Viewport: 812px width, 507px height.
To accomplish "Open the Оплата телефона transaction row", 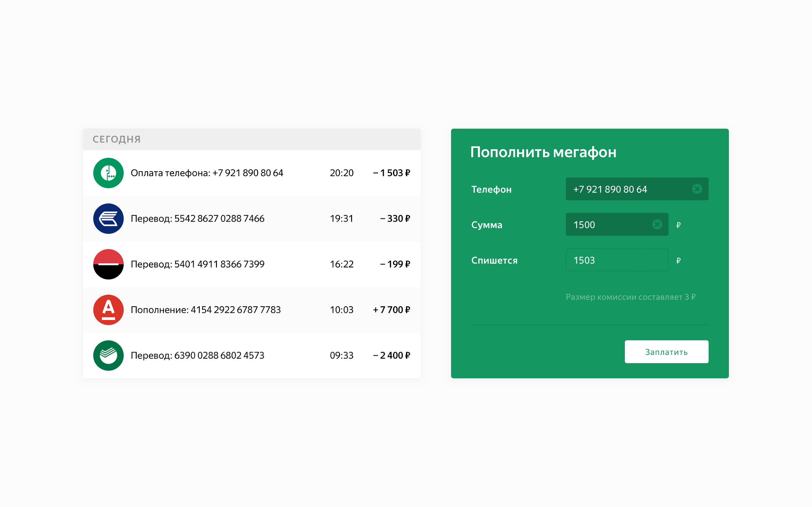I will point(207,173).
